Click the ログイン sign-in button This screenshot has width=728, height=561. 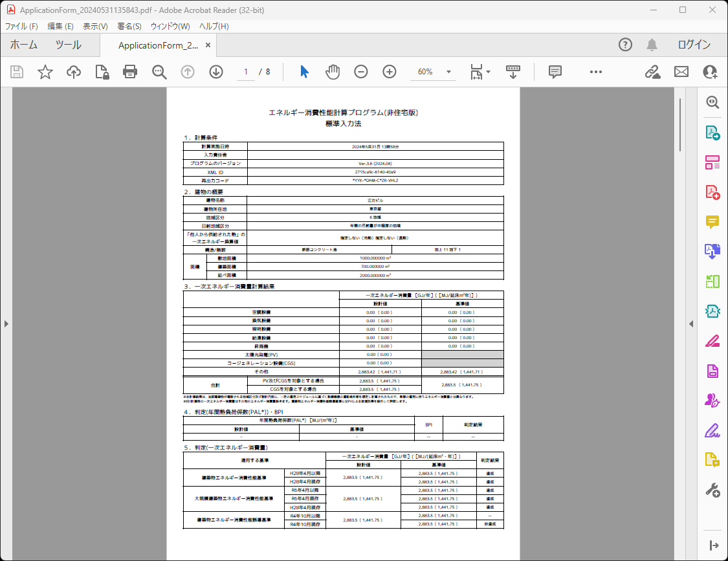694,45
